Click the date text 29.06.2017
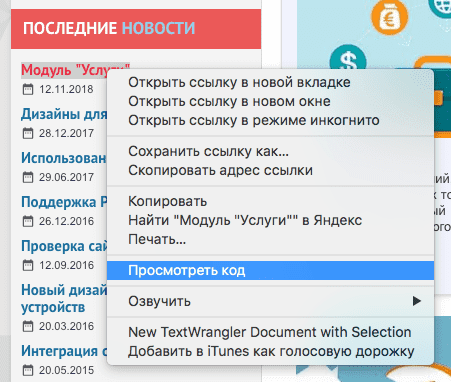This screenshot has width=451, height=382. pyautogui.click(x=66, y=177)
